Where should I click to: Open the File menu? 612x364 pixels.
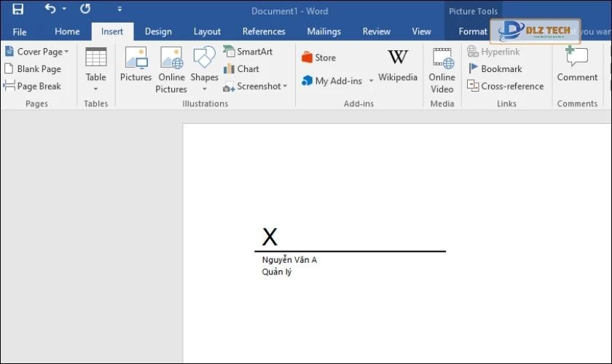(20, 31)
